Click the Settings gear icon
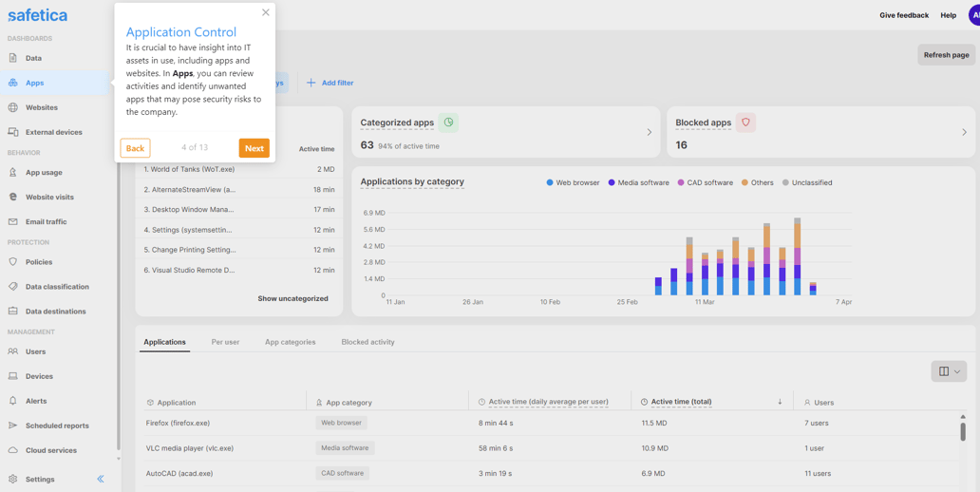980x492 pixels. click(12, 479)
